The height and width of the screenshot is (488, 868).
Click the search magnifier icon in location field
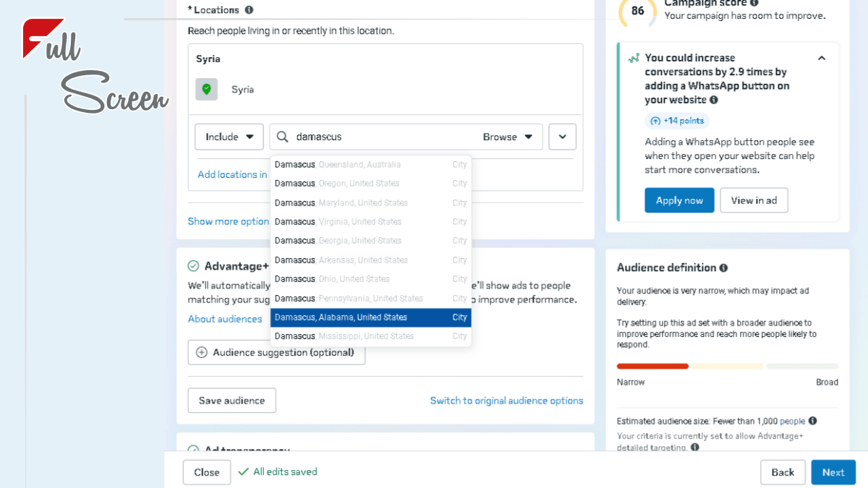click(283, 137)
